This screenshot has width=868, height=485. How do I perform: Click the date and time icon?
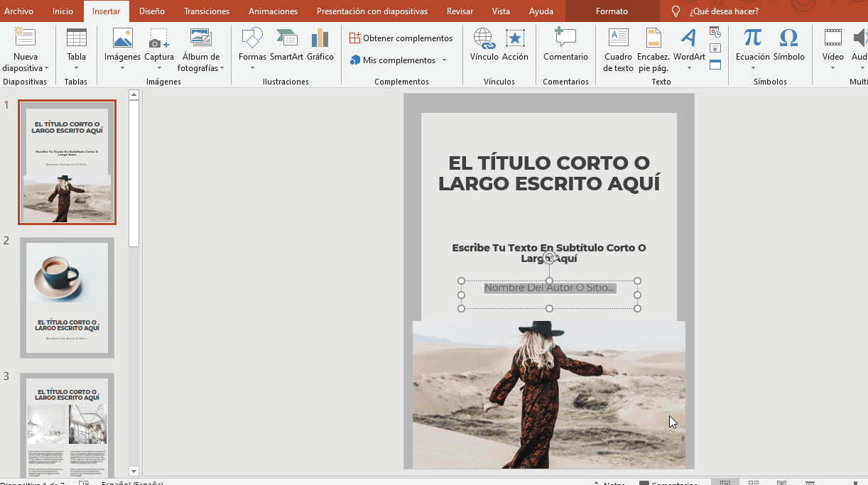pos(715,32)
